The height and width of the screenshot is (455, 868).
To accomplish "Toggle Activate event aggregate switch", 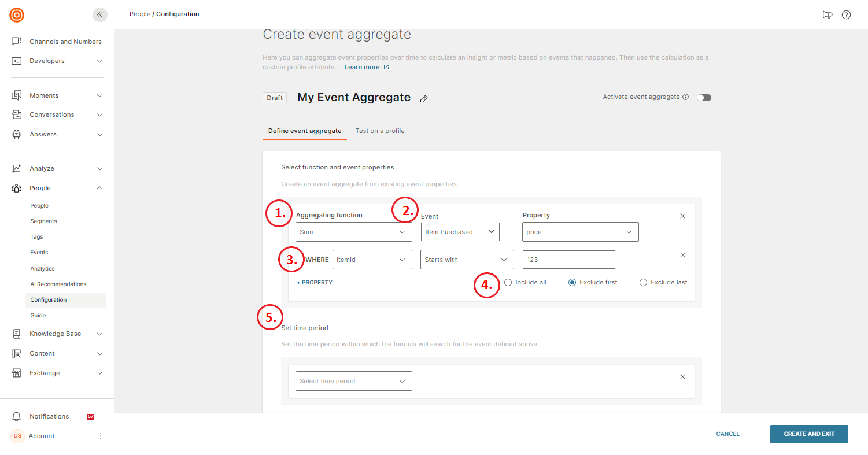I will pyautogui.click(x=704, y=98).
